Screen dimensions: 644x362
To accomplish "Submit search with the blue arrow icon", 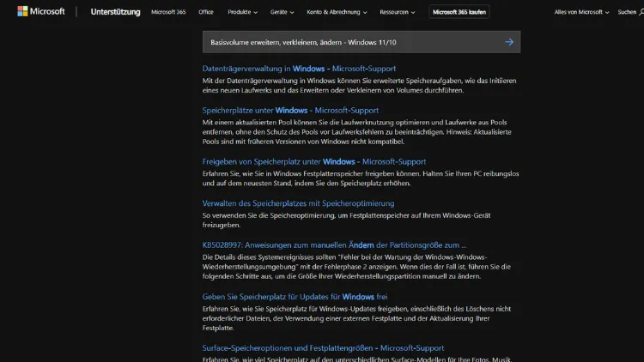I will (x=509, y=42).
